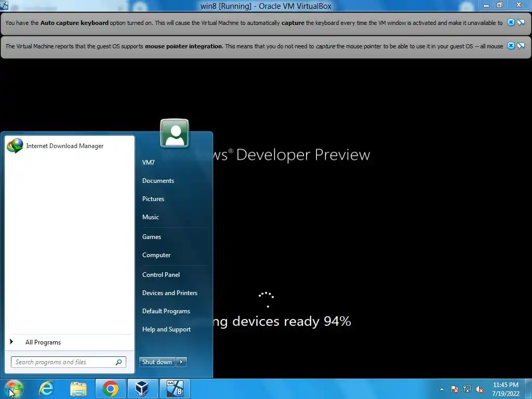Click the Shut down button
The image size is (532, 399).
tap(157, 362)
